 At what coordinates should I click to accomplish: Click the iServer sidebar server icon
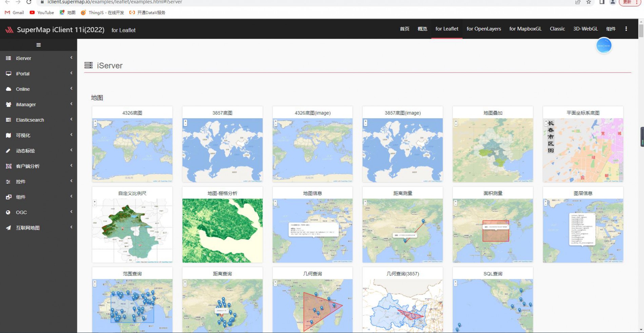8,58
